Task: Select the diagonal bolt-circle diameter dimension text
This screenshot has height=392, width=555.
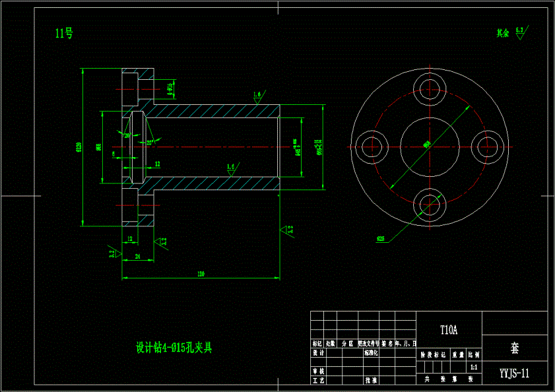Action: (427, 144)
